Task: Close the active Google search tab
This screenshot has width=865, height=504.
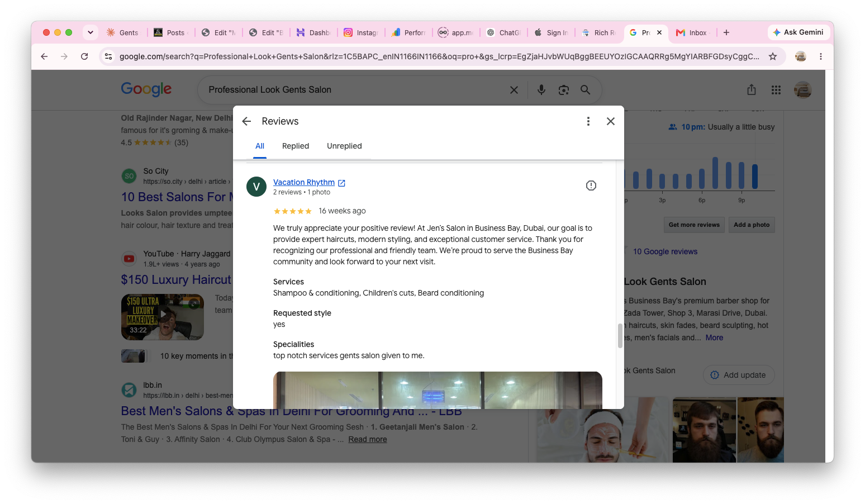Action: pos(659,32)
